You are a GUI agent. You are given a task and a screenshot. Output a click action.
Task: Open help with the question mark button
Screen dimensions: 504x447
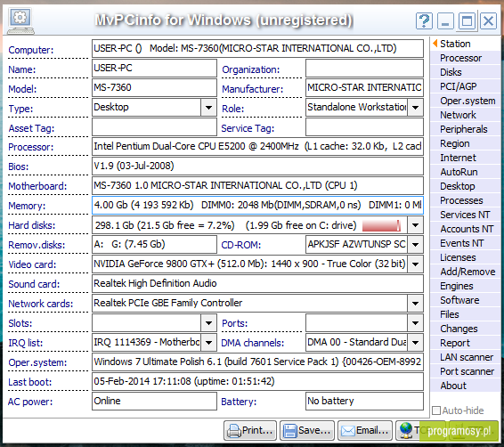[x=424, y=21]
